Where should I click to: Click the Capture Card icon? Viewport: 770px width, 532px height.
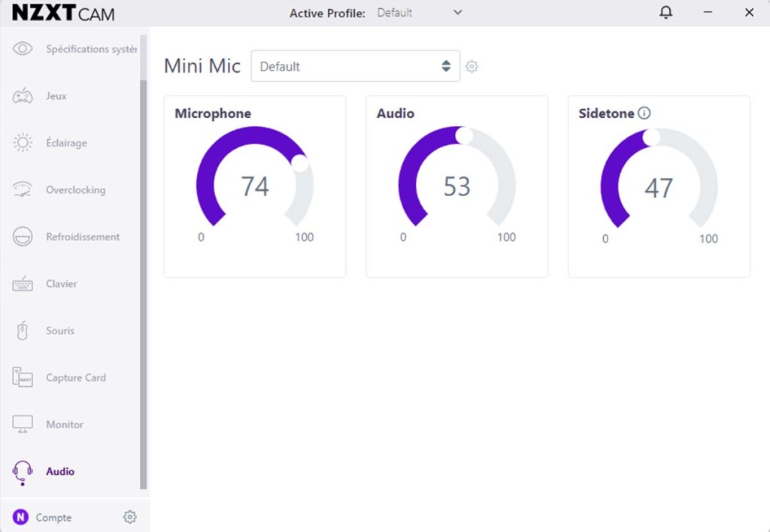(23, 378)
